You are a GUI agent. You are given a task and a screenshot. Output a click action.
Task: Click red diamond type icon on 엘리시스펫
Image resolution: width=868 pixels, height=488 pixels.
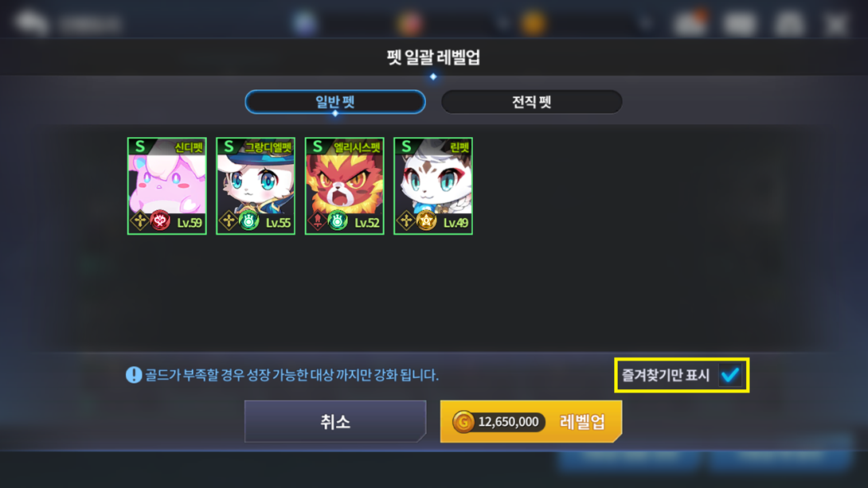(x=317, y=221)
